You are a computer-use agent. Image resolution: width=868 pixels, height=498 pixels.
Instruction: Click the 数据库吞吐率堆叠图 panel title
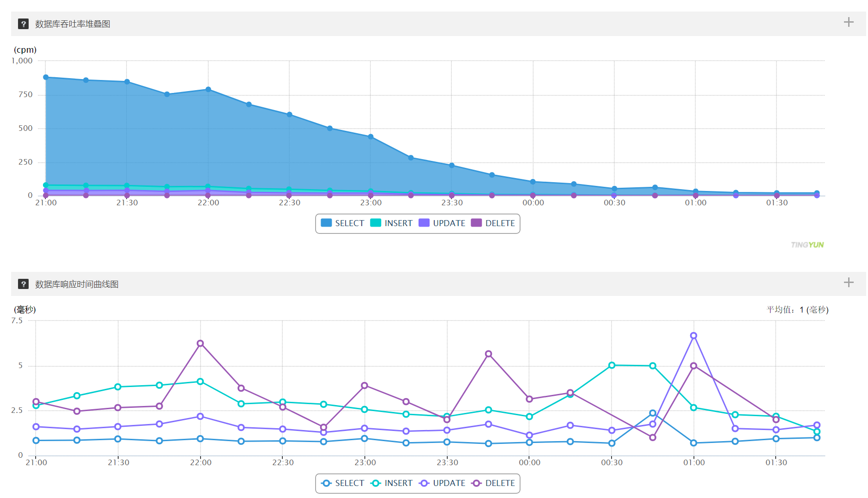[x=73, y=24]
